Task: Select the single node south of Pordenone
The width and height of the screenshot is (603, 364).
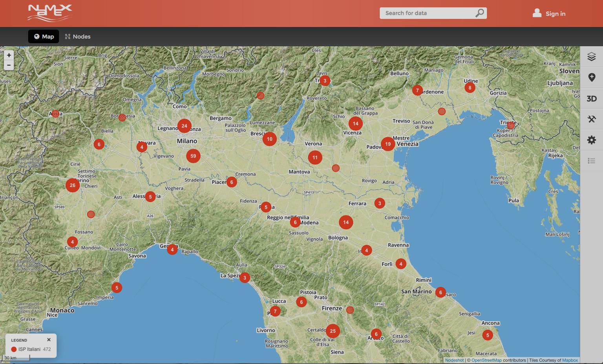Action: (442, 112)
